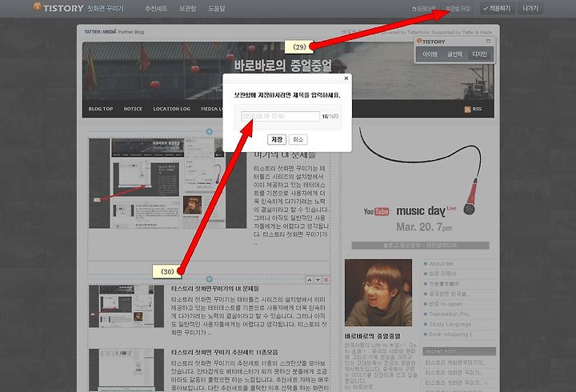This screenshot has width=576, height=392.
Task: Select the 디자인 tab in TISTORY panel
Action: 479,54
